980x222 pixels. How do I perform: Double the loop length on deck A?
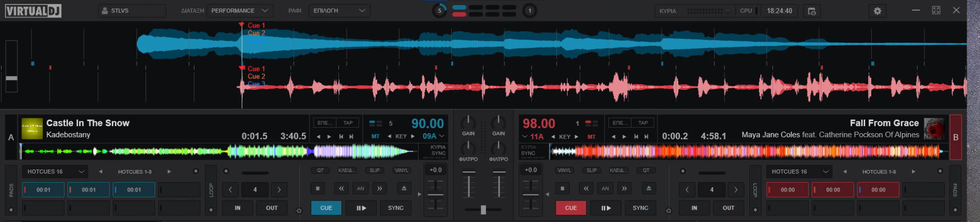279,189
